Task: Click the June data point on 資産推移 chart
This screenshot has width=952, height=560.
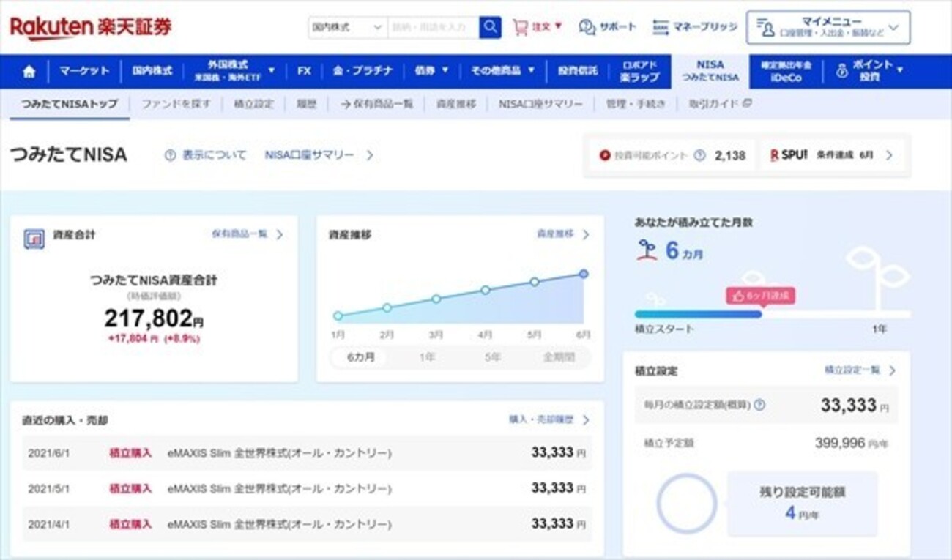Action: click(583, 274)
